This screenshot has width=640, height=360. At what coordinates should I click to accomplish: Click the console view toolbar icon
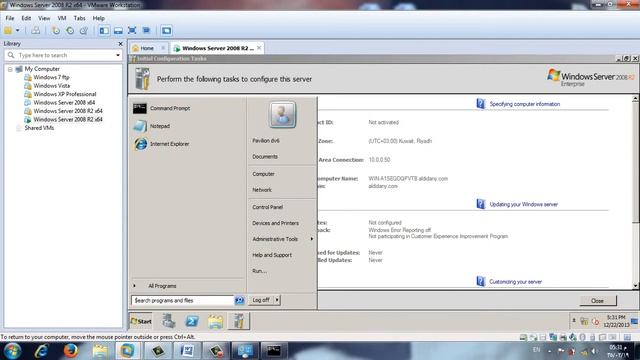tap(166, 31)
